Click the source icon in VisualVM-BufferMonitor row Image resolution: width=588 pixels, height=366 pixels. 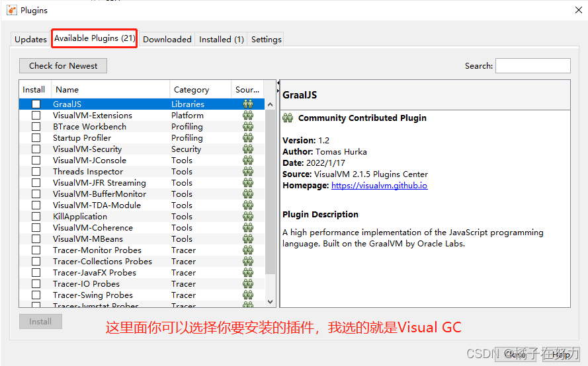248,194
